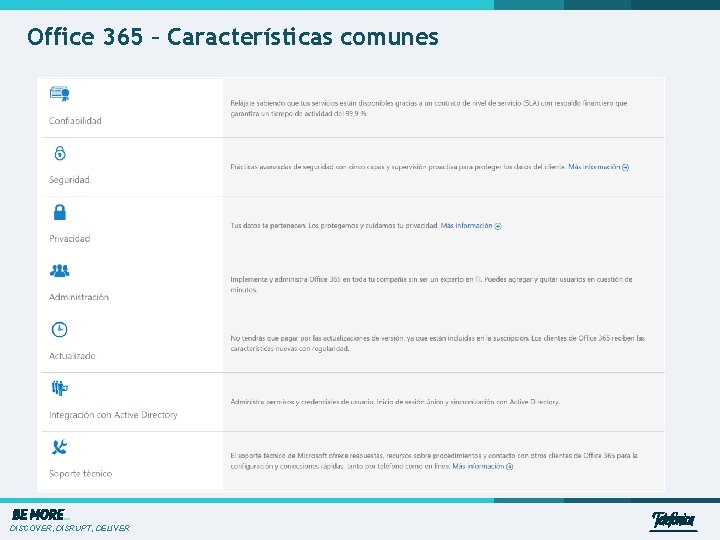Select the Confiabilidad label
The image size is (720, 540).
click(75, 121)
